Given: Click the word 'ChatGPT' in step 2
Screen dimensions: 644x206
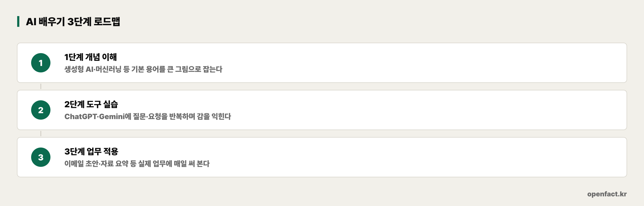Looking at the screenshot, I should (80, 116).
